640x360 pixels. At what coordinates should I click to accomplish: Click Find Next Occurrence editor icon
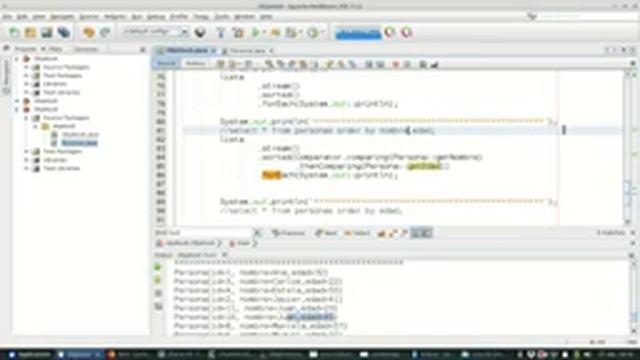pyautogui.click(x=292, y=64)
